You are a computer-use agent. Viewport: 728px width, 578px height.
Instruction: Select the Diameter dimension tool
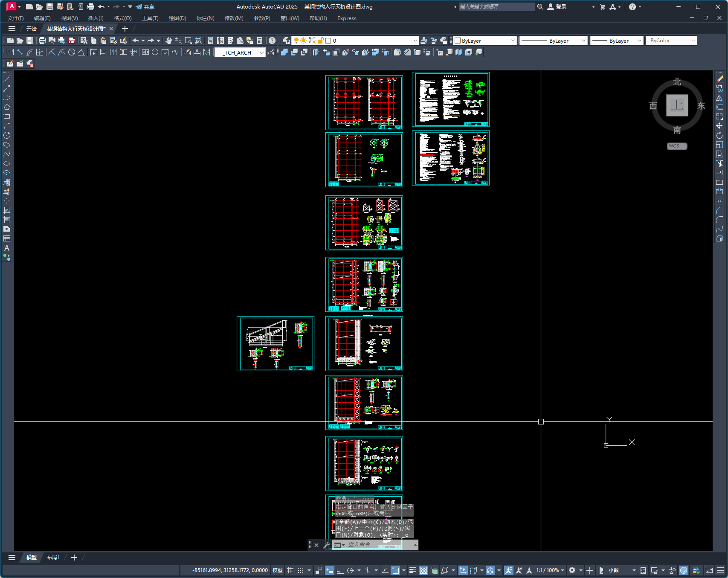tap(72, 52)
